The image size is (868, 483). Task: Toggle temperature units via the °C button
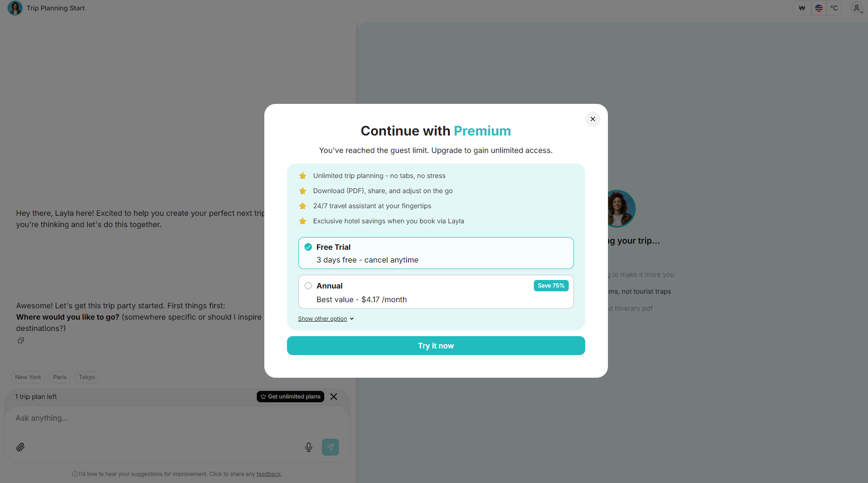coord(834,8)
